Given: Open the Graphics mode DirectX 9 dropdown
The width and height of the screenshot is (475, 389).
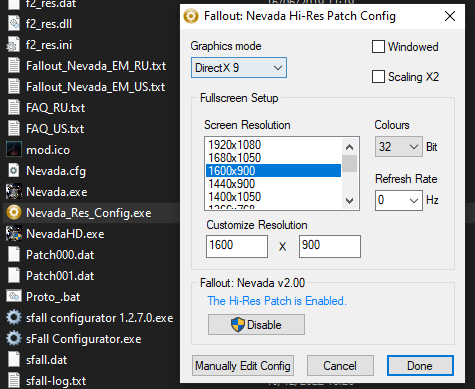Looking at the screenshot, I should coord(239,68).
